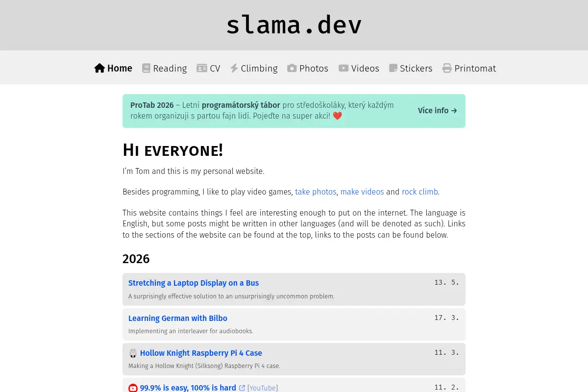Follow the 'Více info →' link
Screen dimensions: 588x392
pos(438,111)
